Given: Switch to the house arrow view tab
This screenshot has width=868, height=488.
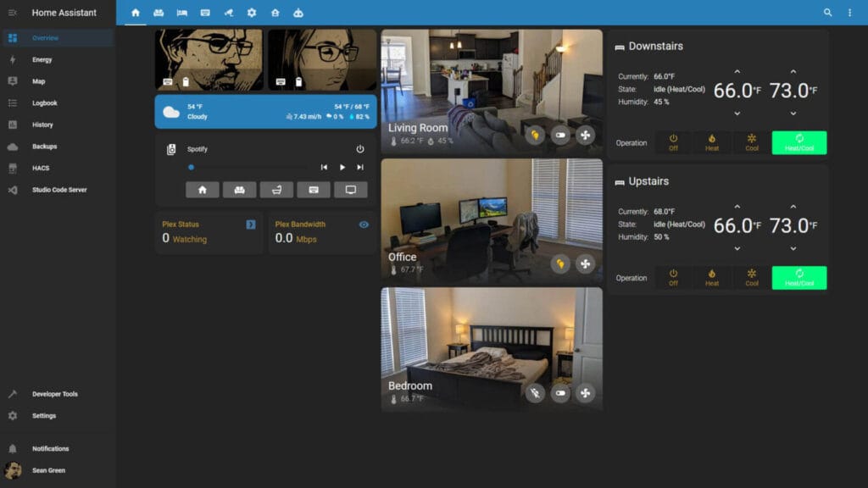Looking at the screenshot, I should 275,13.
